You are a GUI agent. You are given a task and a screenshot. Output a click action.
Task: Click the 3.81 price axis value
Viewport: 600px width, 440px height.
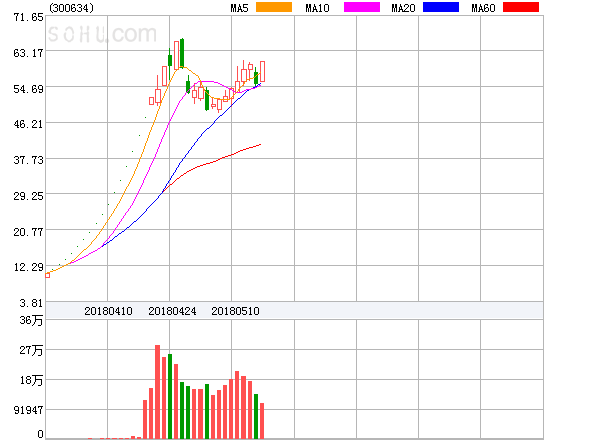click(x=31, y=303)
